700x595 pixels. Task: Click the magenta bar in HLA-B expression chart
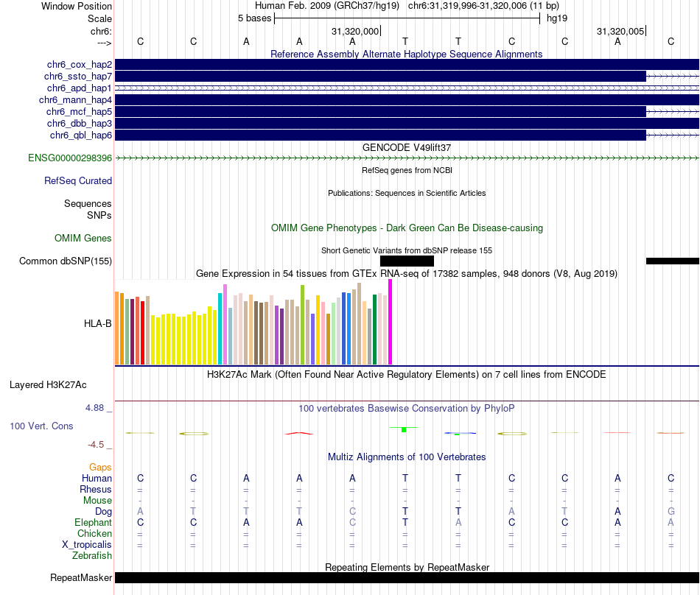click(391, 322)
